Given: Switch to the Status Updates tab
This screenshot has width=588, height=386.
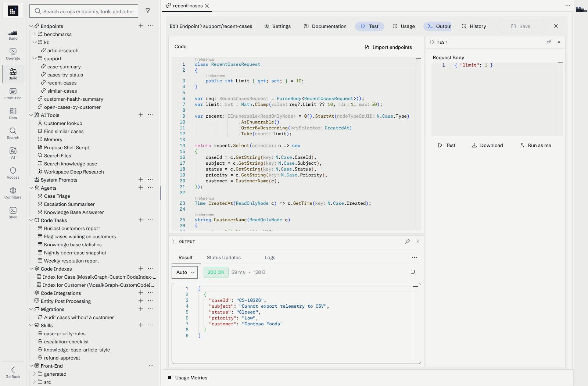Looking at the screenshot, I should click(x=223, y=258).
